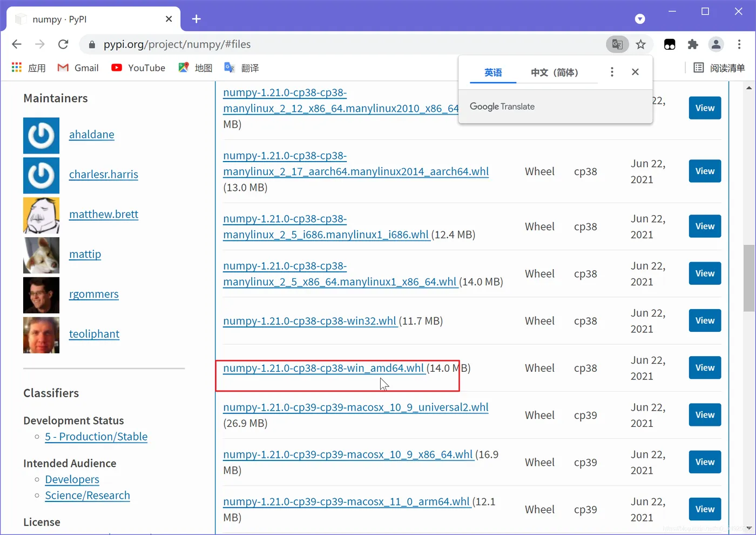The width and height of the screenshot is (756, 535).
Task: View hashes for cp38 win32 wheel
Action: coord(705,321)
